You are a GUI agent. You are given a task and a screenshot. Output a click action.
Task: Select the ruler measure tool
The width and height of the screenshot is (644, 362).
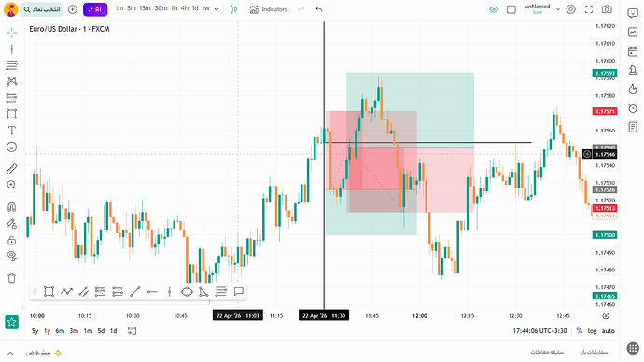coord(11,169)
